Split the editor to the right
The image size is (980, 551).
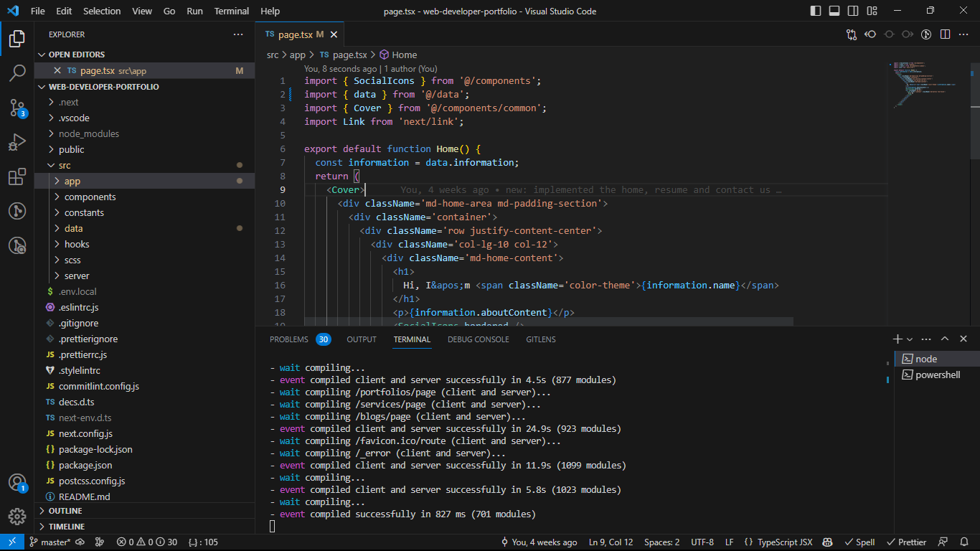945,34
